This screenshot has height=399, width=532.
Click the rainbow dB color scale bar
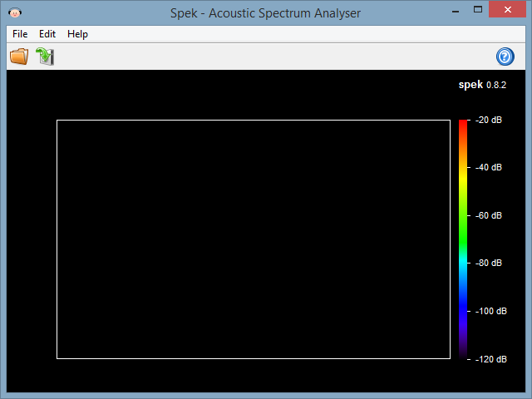click(x=463, y=239)
